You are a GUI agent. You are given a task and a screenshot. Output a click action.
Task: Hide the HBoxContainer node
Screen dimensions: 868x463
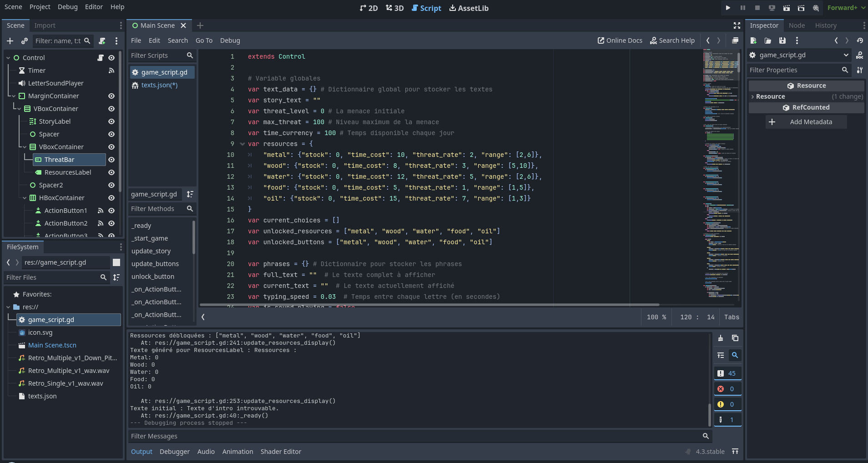111,198
